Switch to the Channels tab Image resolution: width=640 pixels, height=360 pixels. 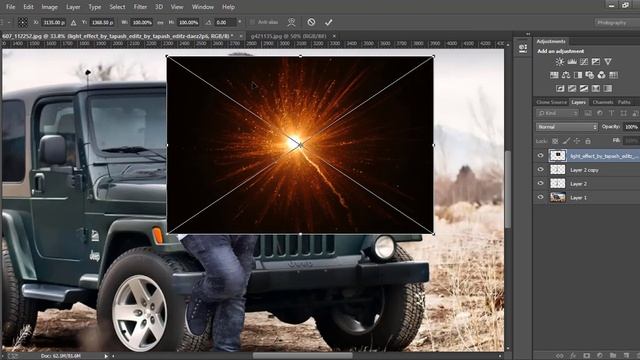(602, 102)
